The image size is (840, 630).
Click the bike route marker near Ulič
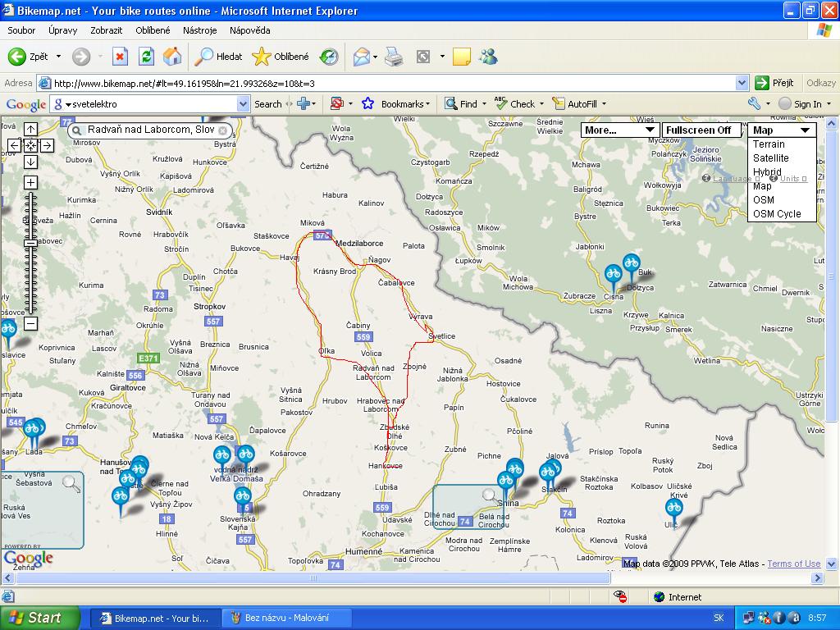coord(673,509)
